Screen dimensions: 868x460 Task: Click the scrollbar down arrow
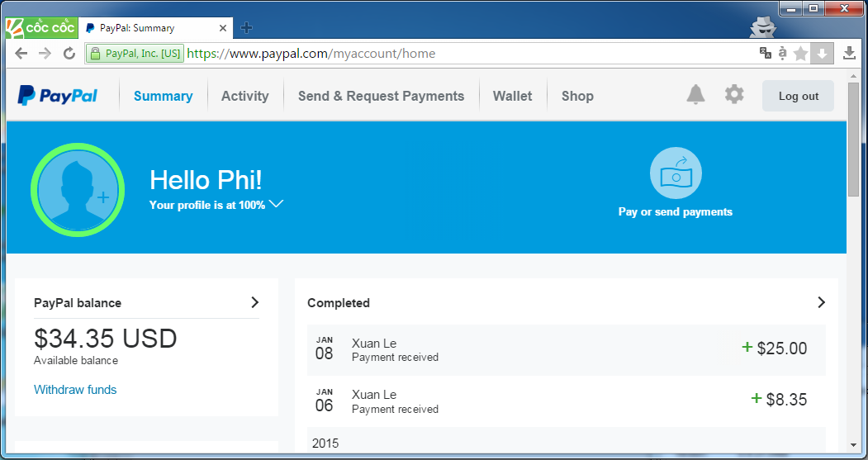point(853,445)
